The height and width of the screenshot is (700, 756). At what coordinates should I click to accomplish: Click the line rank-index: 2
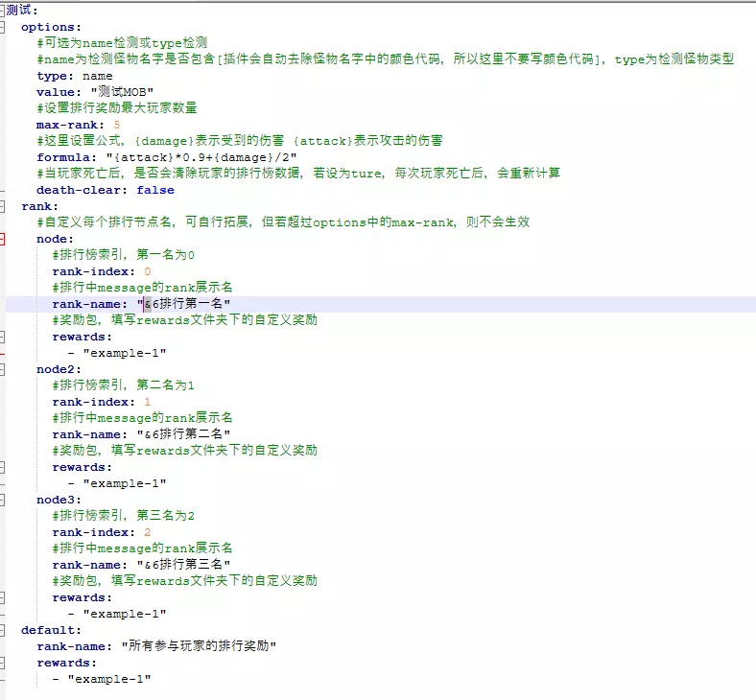(102, 533)
